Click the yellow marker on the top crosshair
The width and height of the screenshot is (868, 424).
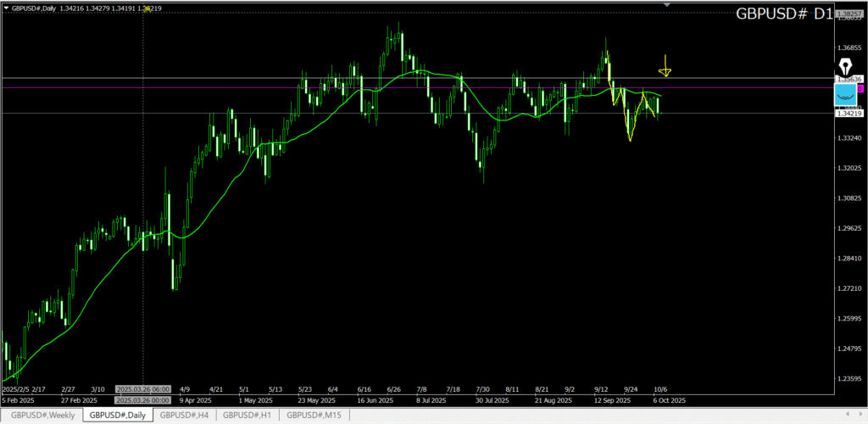[147, 8]
